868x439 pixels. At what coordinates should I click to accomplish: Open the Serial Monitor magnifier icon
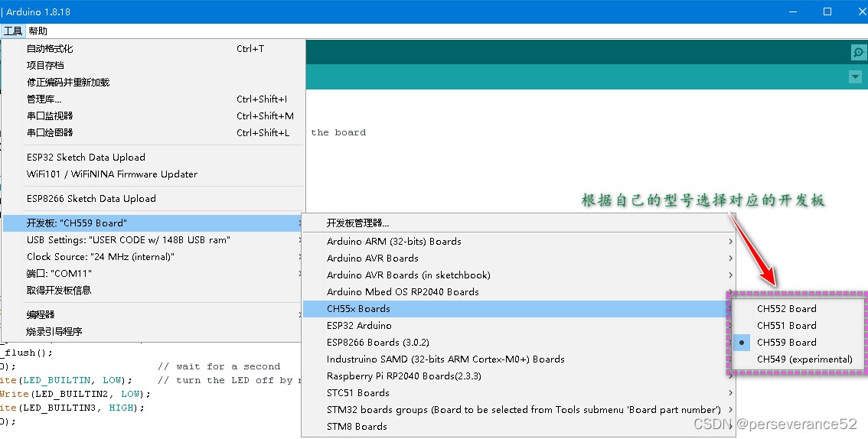[859, 53]
